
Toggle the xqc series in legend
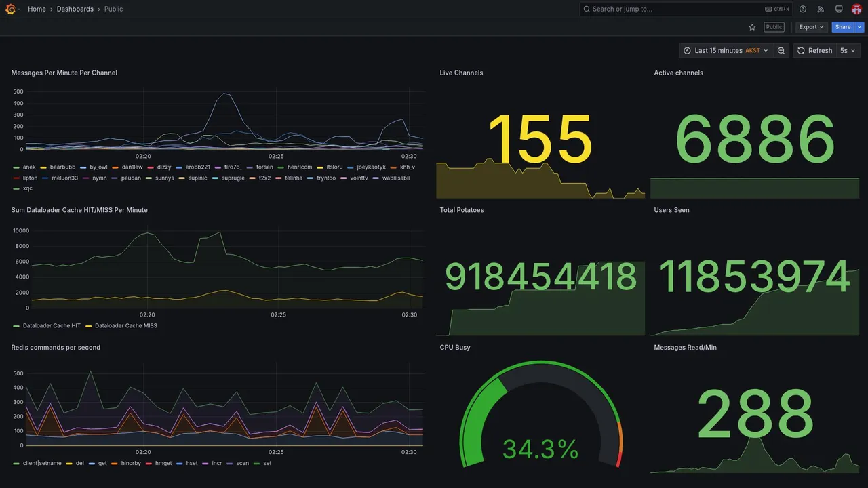tap(27, 188)
